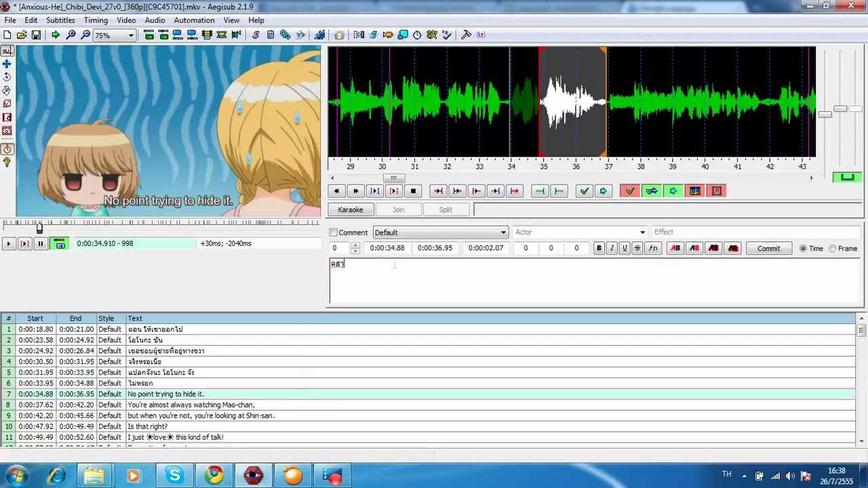868x488 pixels.
Task: Toggle Medusa timing shortcuts button
Action: pyautogui.click(x=717, y=191)
